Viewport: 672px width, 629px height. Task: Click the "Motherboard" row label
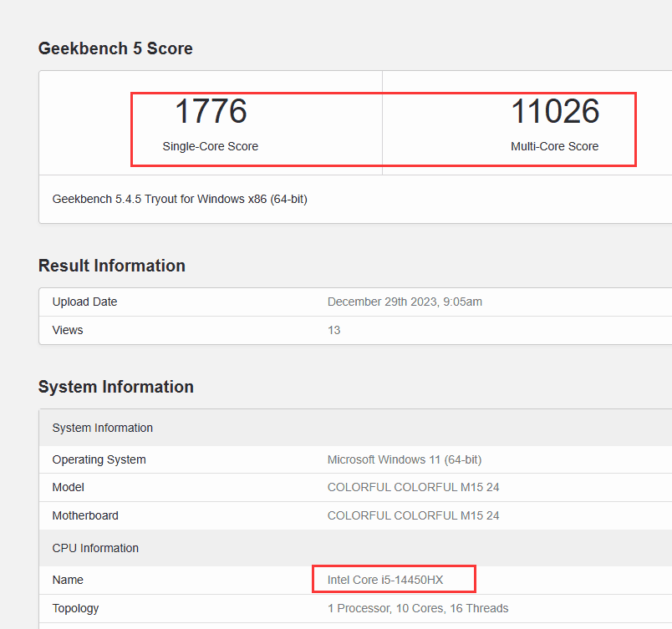tap(85, 515)
